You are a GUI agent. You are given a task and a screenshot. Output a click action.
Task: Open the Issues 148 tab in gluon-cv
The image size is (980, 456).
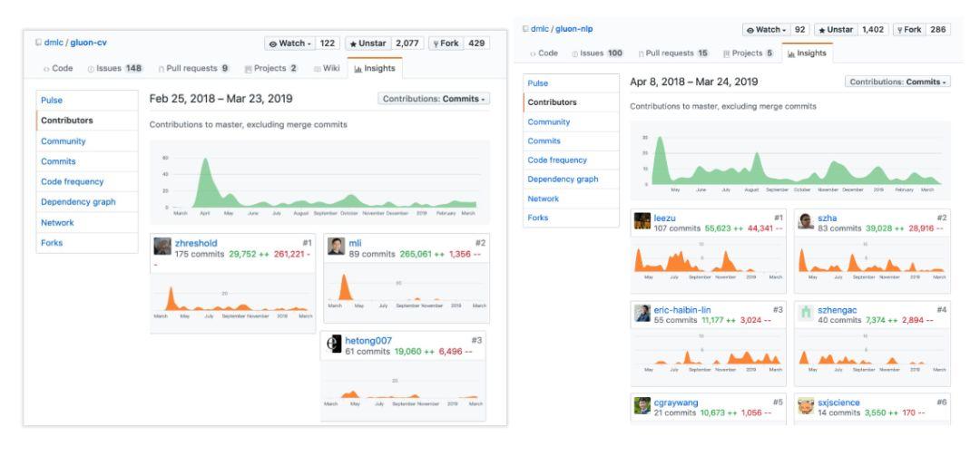coord(115,68)
